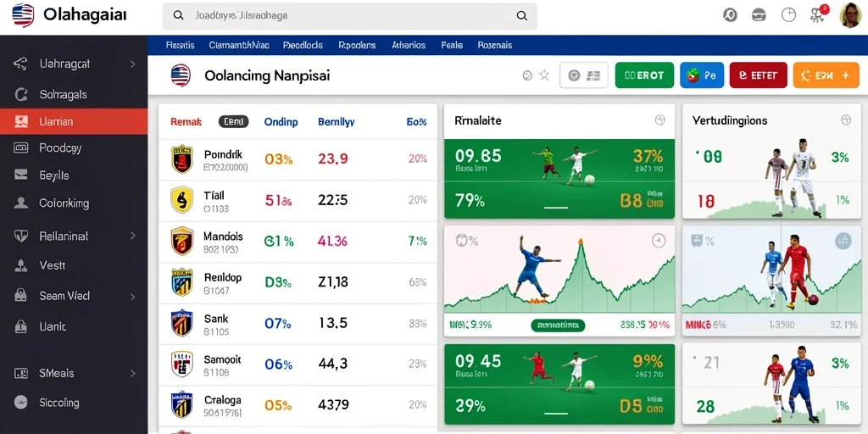868x434 pixels.
Task: Click the red EETET button
Action: click(x=759, y=75)
